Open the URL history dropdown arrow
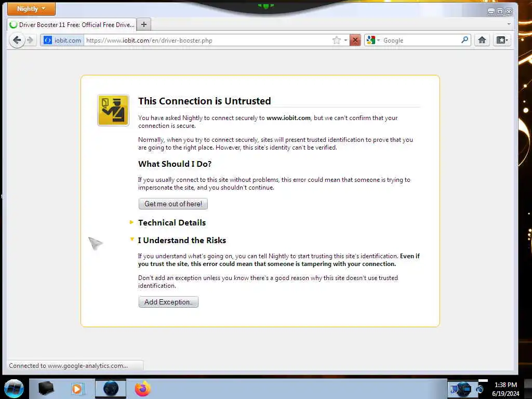The image size is (532, 399). coord(345,41)
